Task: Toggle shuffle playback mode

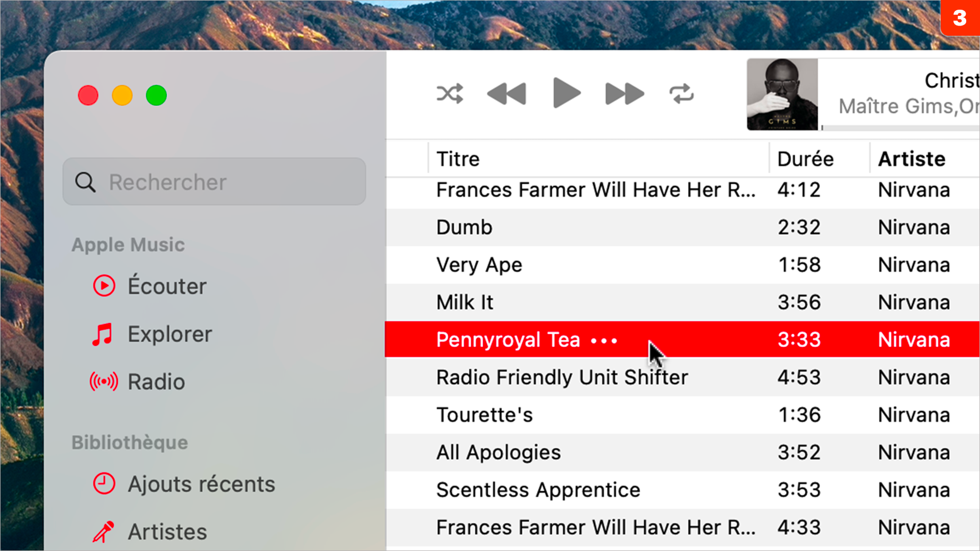Action: coord(450,94)
